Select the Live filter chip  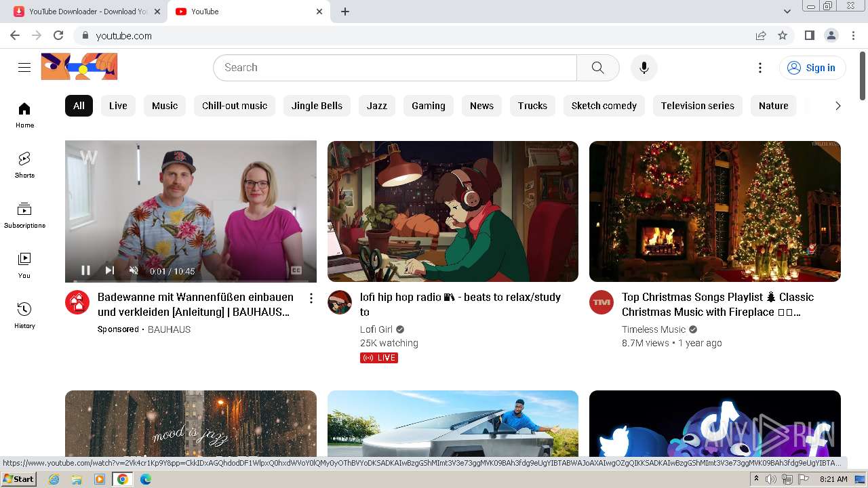tap(118, 105)
